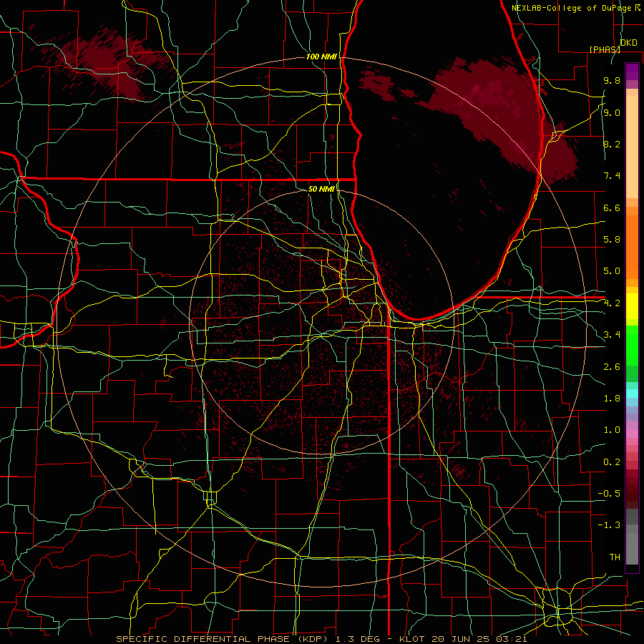Select the 9.8 value on the scale
This screenshot has width=644, height=644.
click(612, 80)
